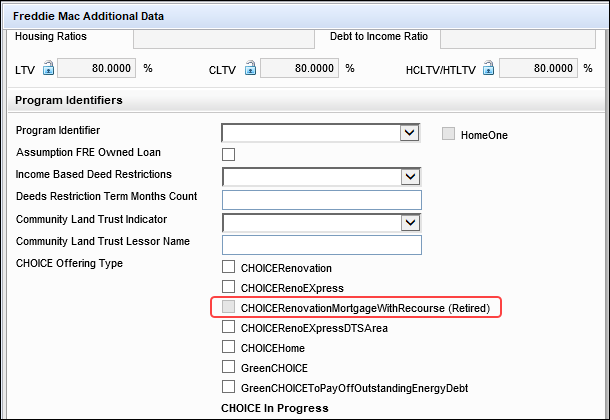Toggle the GreenCHOICE checkbox
Viewport: 610px width, 420px height.
tap(229, 367)
